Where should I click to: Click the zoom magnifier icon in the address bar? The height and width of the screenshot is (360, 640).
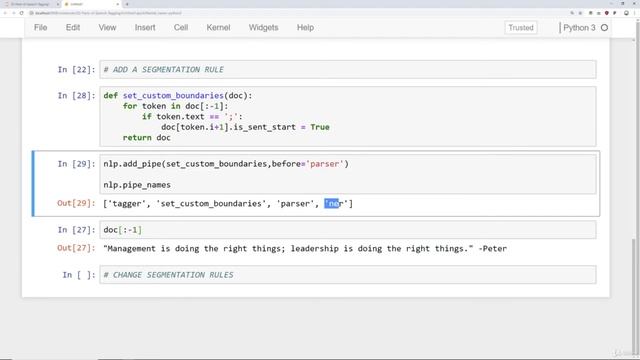pos(572,13)
